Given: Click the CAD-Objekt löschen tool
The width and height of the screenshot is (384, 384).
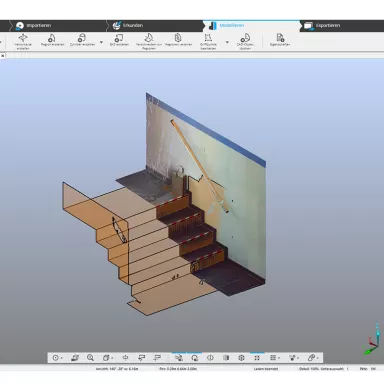Looking at the screenshot, I should 245,41.
